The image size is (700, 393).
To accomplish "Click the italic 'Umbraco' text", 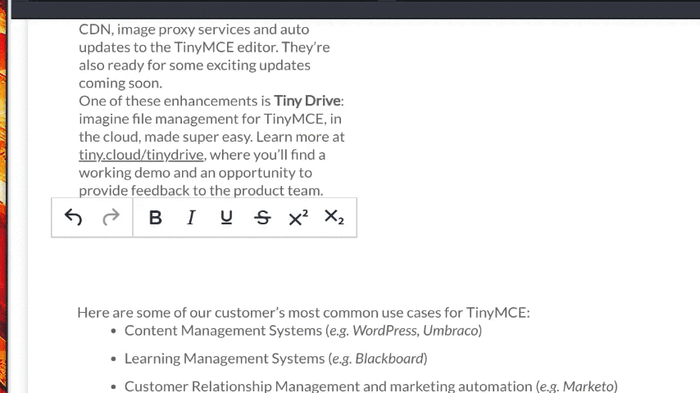I will pos(450,331).
